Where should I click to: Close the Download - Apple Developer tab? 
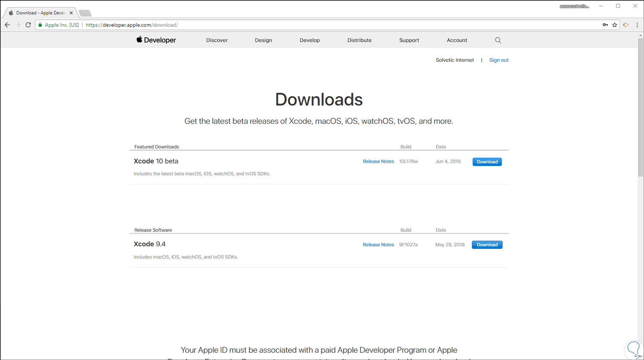point(71,13)
